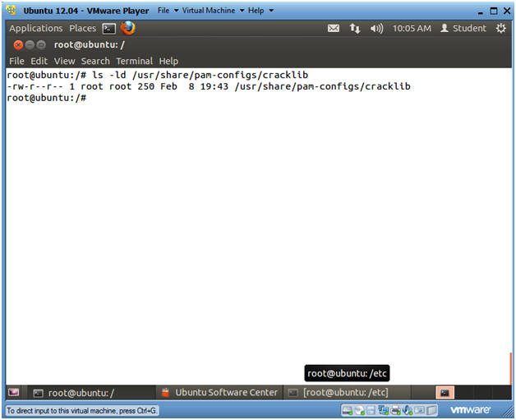Click the orange terminal scrollbar
The width and height of the screenshot is (516, 420).
(510, 368)
